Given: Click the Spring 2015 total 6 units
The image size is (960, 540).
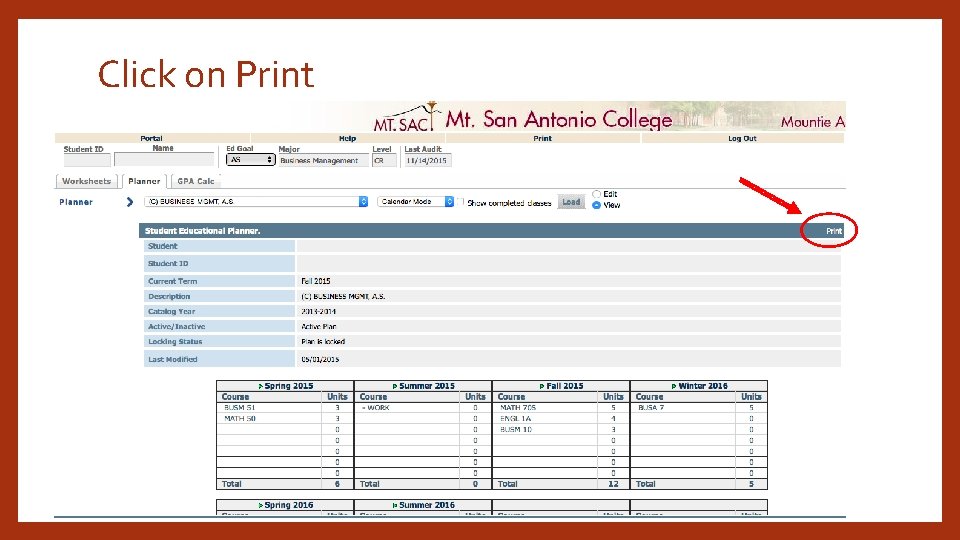Looking at the screenshot, I should click(337, 484).
